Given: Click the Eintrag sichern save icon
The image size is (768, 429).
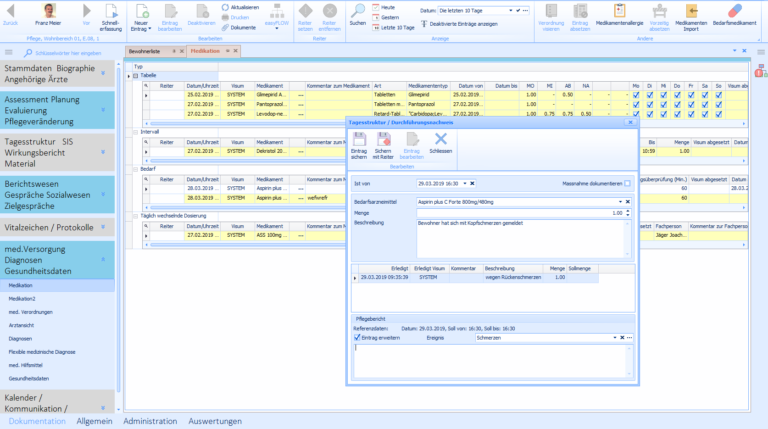Looking at the screenshot, I should click(358, 138).
